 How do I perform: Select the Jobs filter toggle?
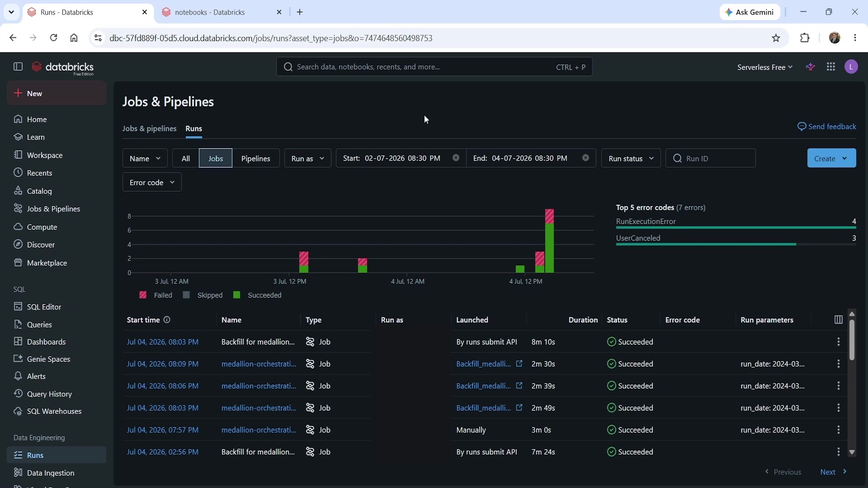[216, 158]
